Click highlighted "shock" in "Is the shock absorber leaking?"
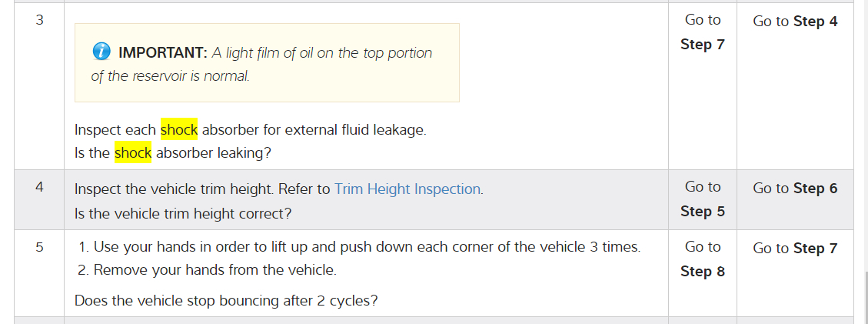Image resolution: width=868 pixels, height=324 pixels. point(133,153)
